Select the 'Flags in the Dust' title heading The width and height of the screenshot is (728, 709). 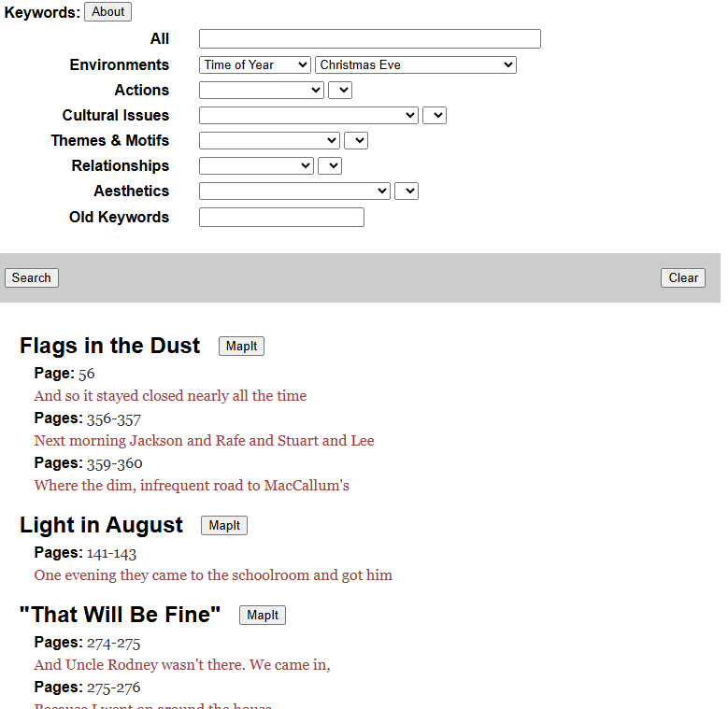point(110,346)
